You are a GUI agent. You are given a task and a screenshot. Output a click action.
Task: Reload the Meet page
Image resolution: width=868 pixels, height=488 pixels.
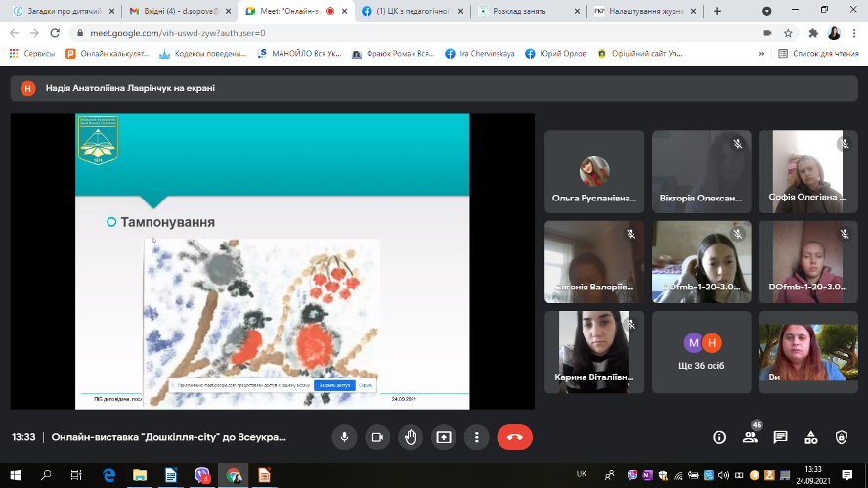click(x=55, y=33)
